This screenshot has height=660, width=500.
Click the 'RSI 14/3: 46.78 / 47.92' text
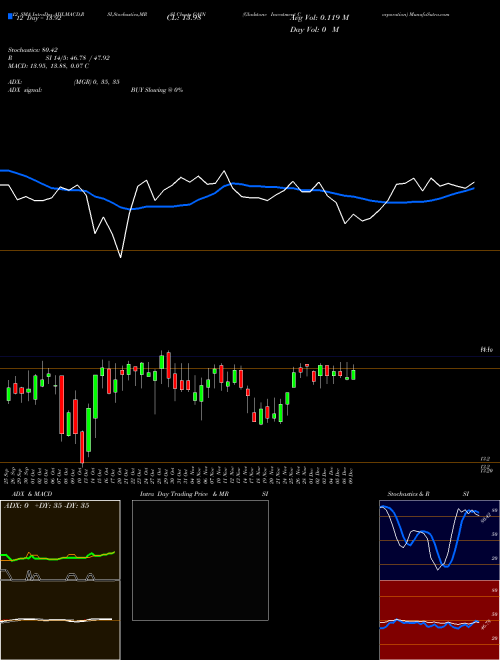pos(59,58)
